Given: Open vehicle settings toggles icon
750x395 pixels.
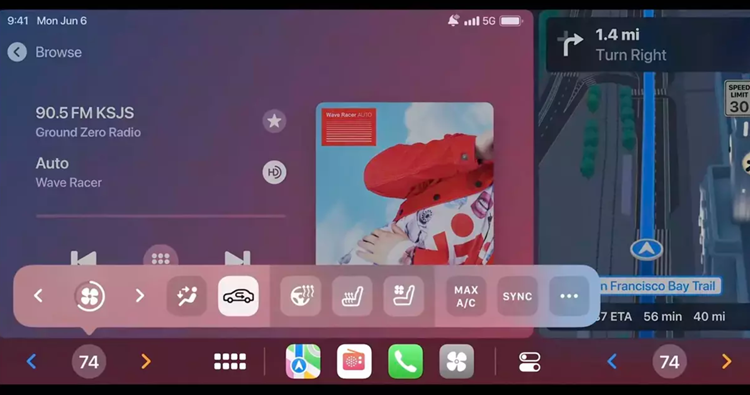Looking at the screenshot, I should (x=529, y=362).
